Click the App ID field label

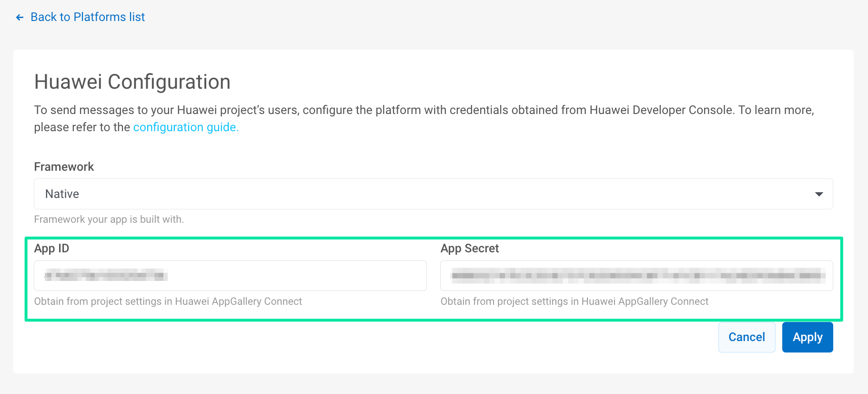pyautogui.click(x=51, y=249)
